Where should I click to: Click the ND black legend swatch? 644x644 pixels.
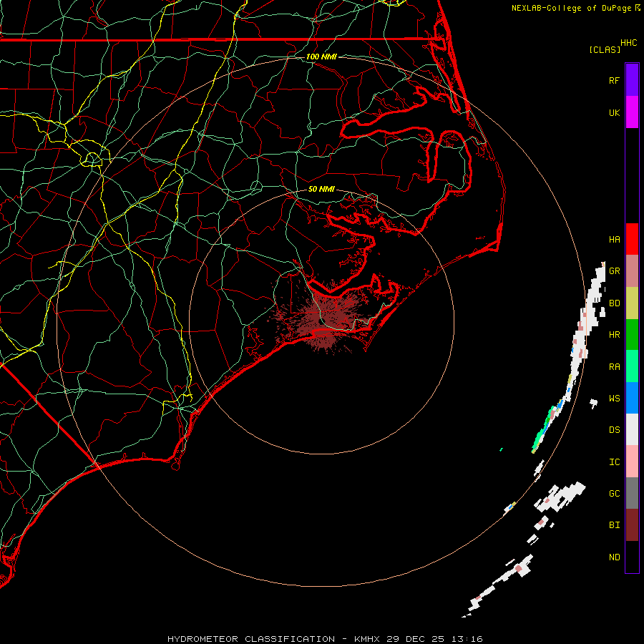click(632, 557)
